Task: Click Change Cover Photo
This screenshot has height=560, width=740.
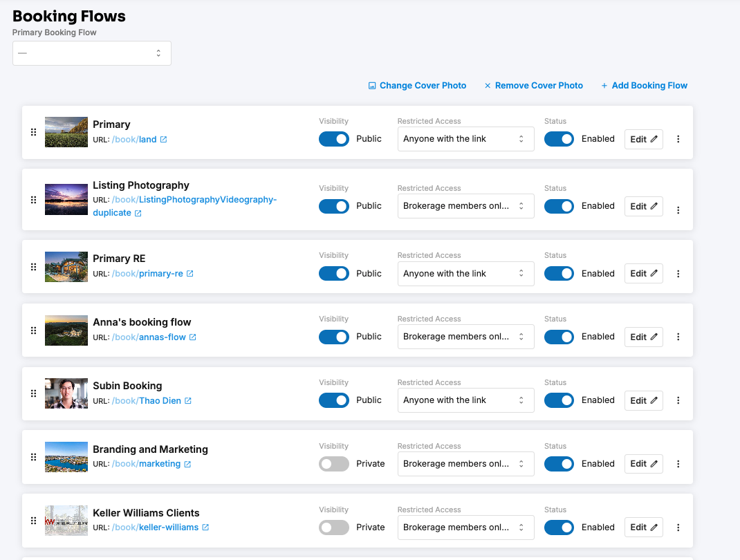Action: click(417, 86)
